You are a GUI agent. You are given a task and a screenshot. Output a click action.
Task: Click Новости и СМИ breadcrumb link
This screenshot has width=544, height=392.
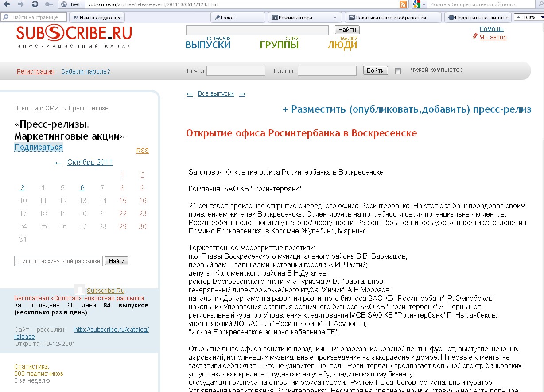pyautogui.click(x=36, y=108)
